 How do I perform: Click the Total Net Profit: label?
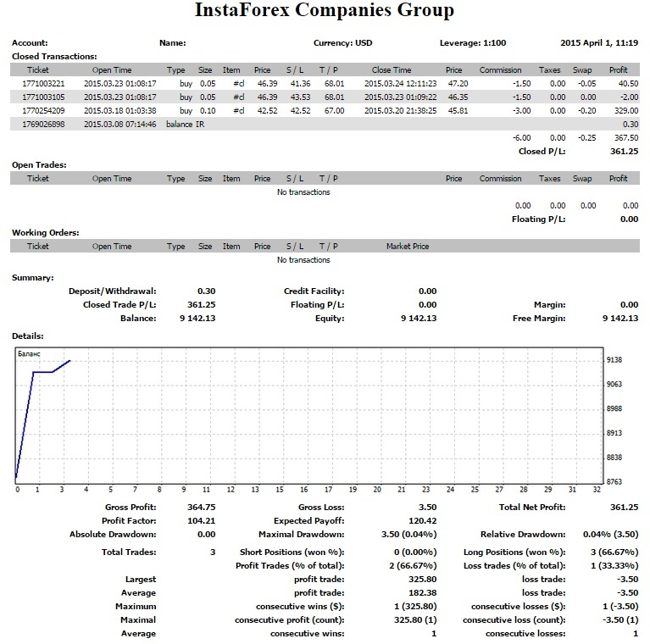coord(532,508)
